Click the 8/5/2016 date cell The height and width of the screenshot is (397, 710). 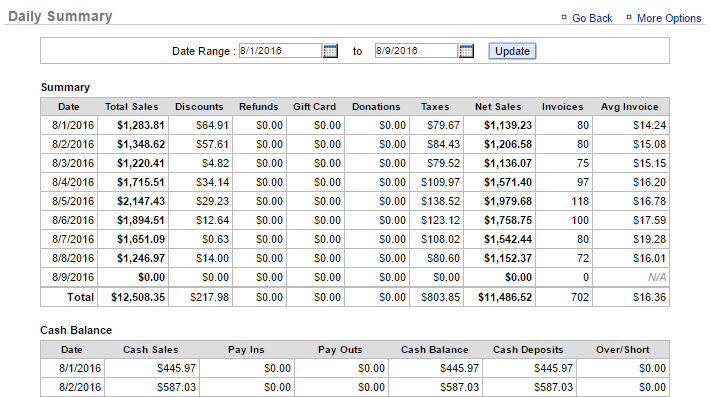[73, 201]
